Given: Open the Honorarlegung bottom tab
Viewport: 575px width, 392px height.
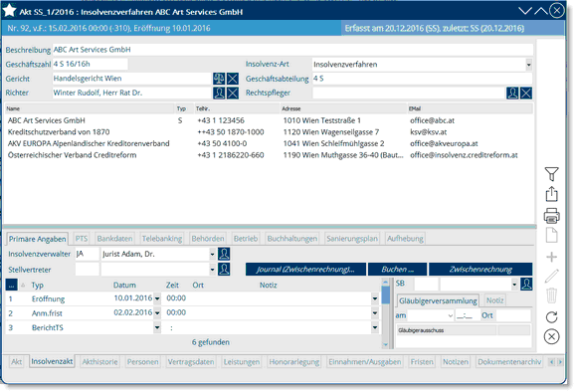Looking at the screenshot, I should coord(294,362).
